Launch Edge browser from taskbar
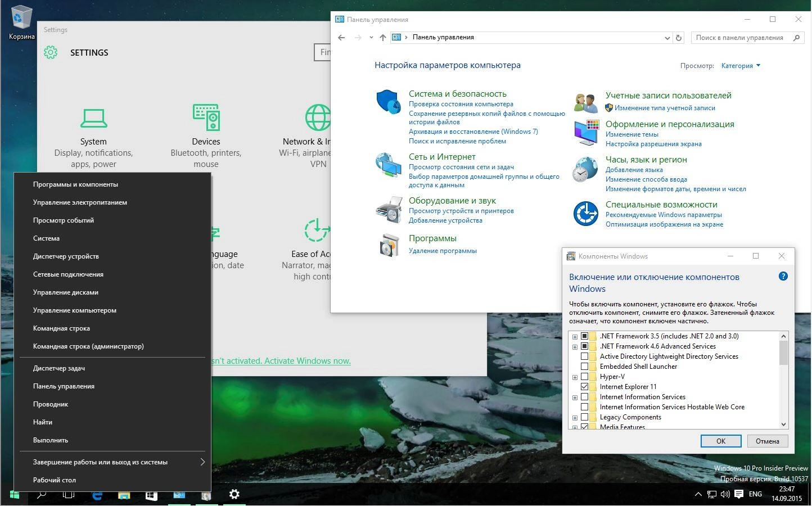 click(97, 495)
